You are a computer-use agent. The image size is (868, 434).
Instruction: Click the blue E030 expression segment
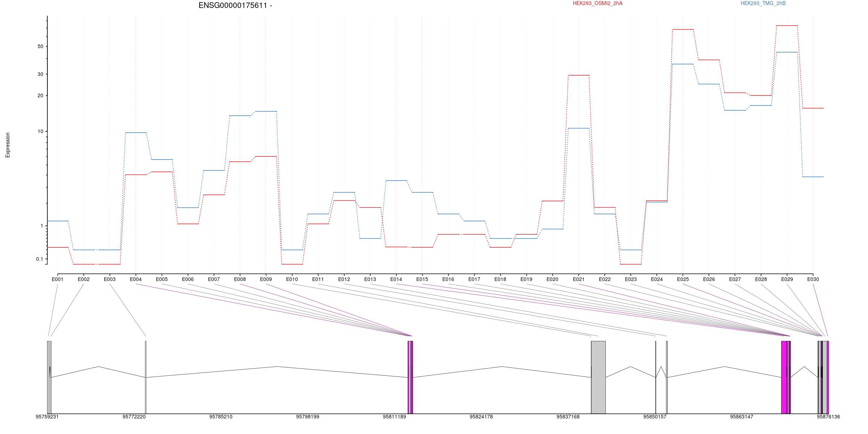click(x=813, y=177)
